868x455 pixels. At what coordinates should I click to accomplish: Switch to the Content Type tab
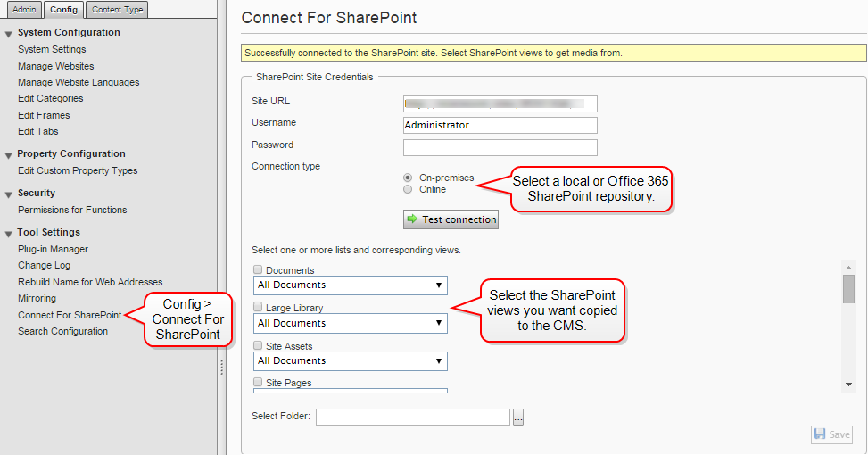[x=118, y=10]
